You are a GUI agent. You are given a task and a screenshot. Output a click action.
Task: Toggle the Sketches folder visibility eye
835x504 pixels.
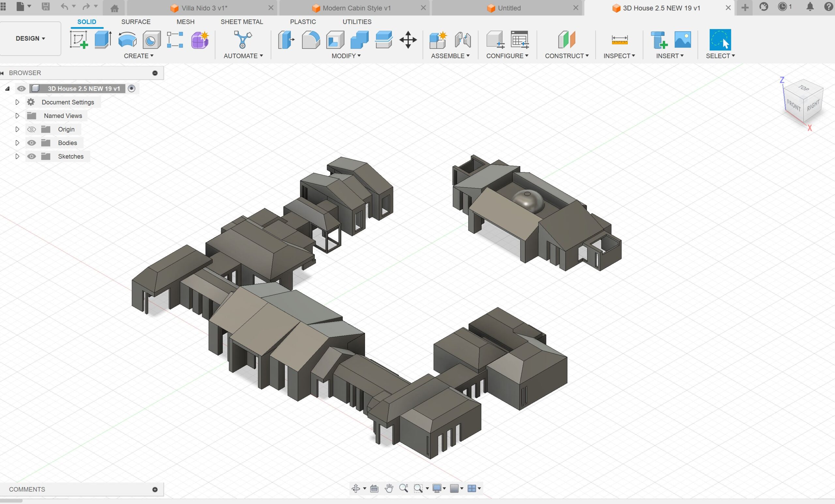tap(32, 156)
